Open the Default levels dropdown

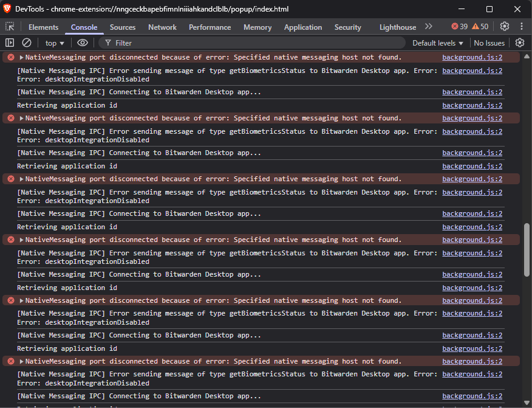(438, 43)
